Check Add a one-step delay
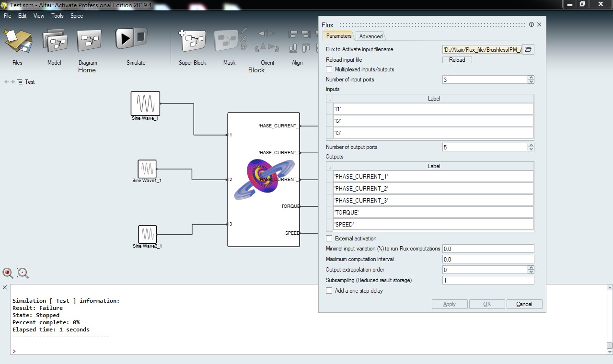The width and height of the screenshot is (613, 364). point(329,291)
